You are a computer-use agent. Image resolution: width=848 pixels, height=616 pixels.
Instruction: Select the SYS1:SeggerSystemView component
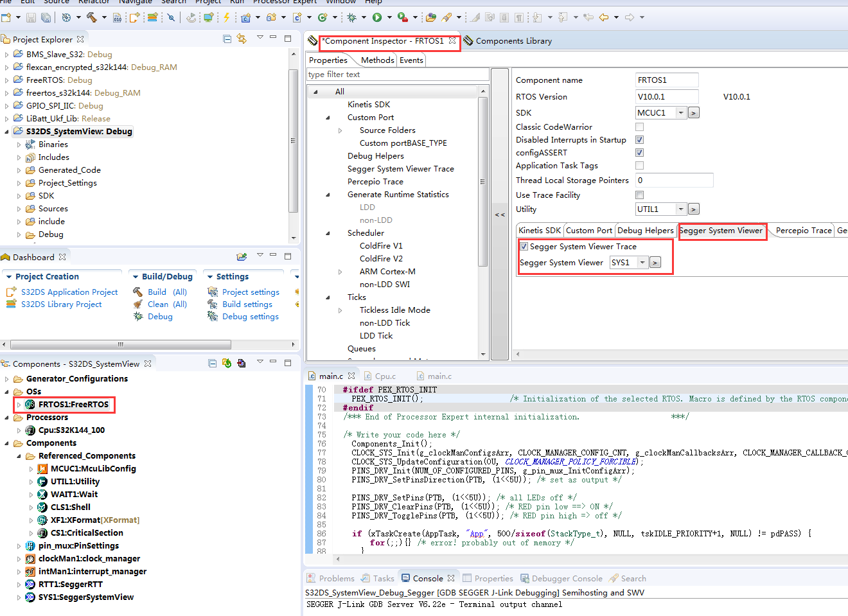coord(86,597)
